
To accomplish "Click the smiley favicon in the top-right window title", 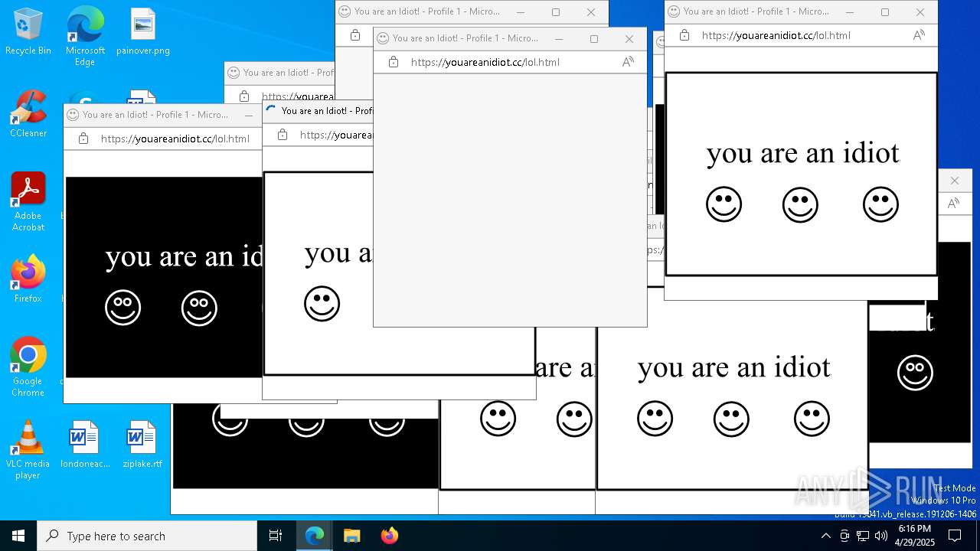I will tap(674, 11).
